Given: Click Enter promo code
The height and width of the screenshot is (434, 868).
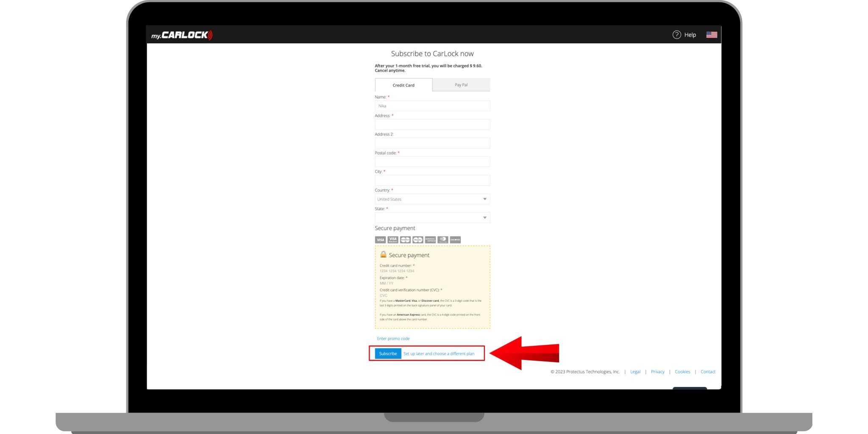Looking at the screenshot, I should pos(393,338).
